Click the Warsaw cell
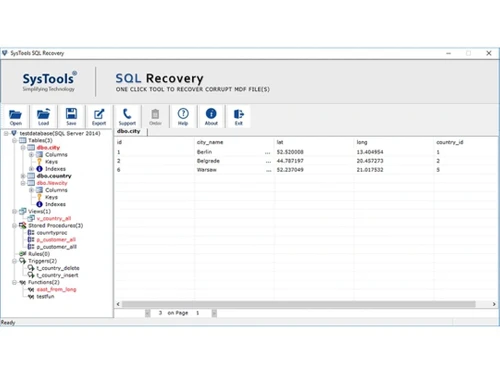500x375 pixels. click(207, 170)
